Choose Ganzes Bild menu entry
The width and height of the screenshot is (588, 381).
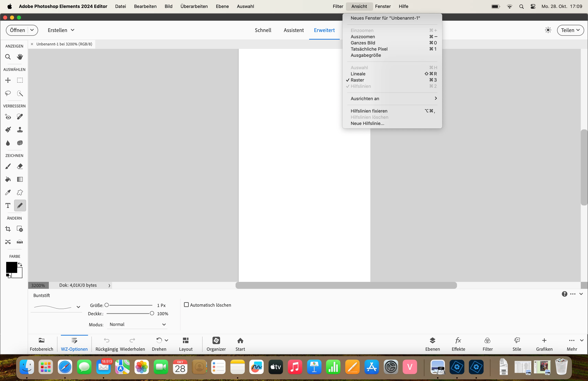tap(363, 43)
